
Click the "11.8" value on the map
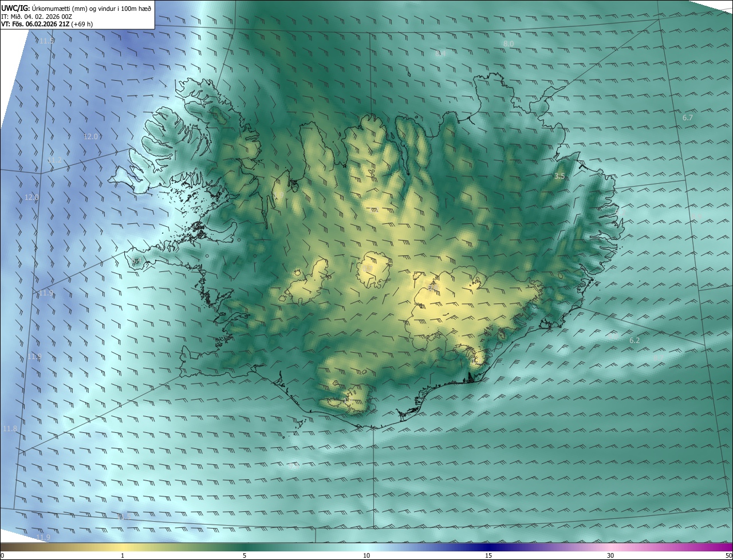[x=10, y=428]
